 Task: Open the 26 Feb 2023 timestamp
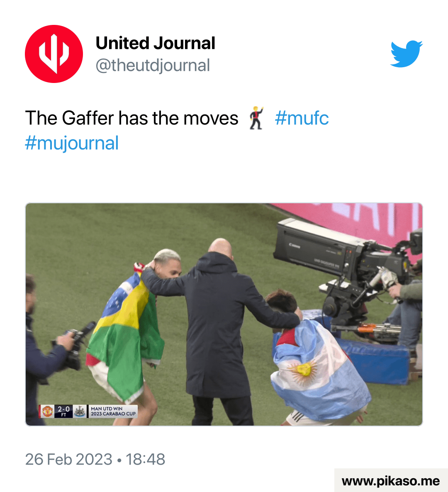(95, 459)
